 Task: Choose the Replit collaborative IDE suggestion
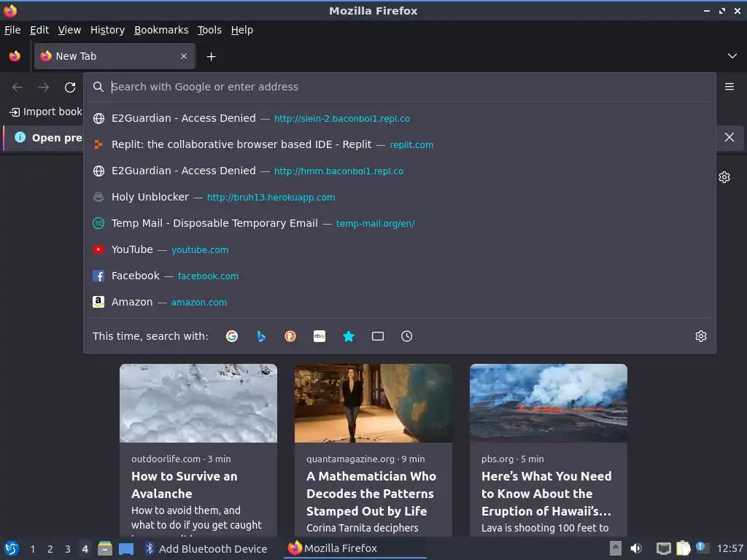pos(399,144)
